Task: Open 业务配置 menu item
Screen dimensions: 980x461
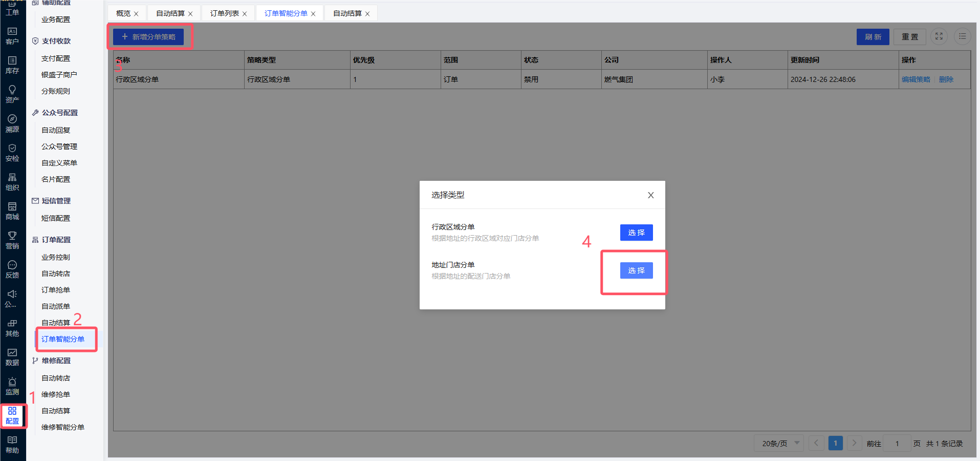Action: pos(56,19)
